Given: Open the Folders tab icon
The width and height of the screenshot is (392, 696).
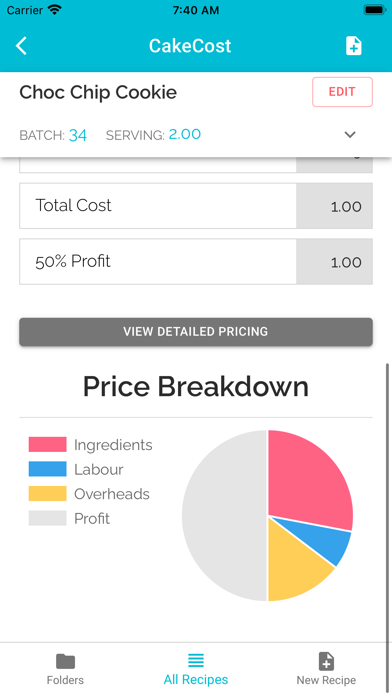Looking at the screenshot, I should pyautogui.click(x=65, y=661).
